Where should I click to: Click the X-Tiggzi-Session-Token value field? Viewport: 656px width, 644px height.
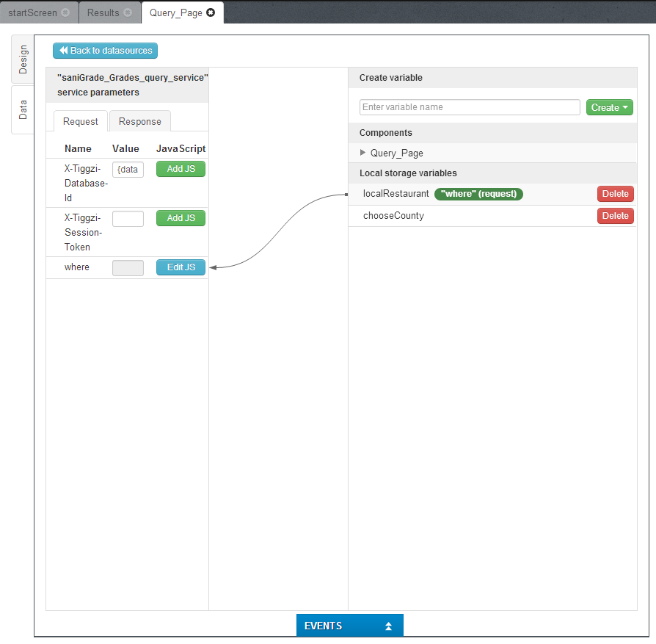point(128,219)
